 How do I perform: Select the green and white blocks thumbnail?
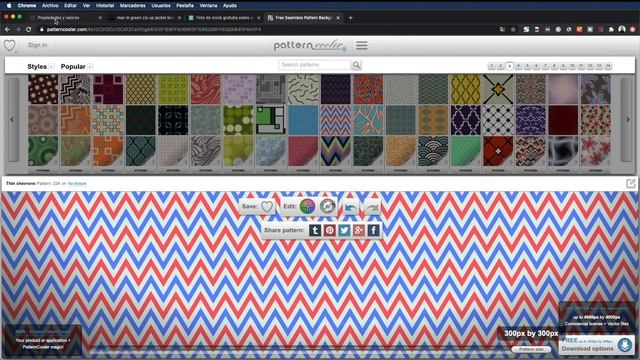[x=271, y=120]
